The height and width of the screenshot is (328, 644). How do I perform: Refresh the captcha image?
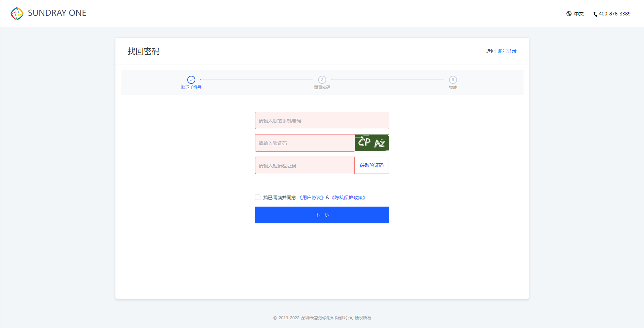coord(372,143)
